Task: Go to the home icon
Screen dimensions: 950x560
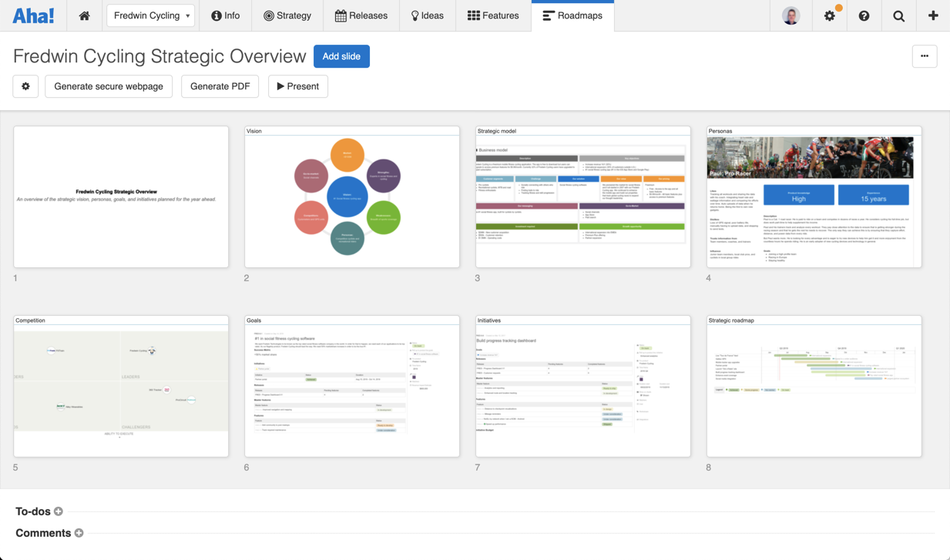Action: tap(84, 15)
